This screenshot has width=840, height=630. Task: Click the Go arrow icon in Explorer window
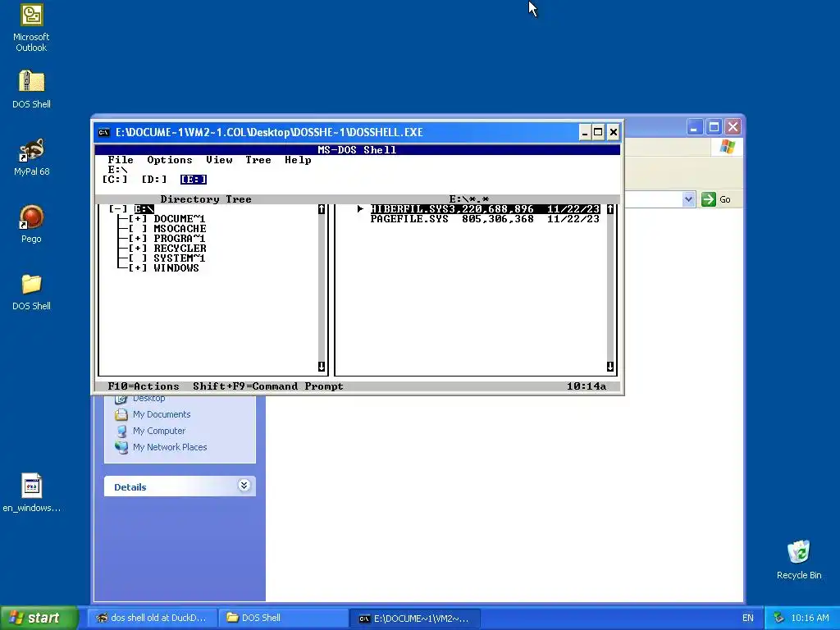click(708, 199)
